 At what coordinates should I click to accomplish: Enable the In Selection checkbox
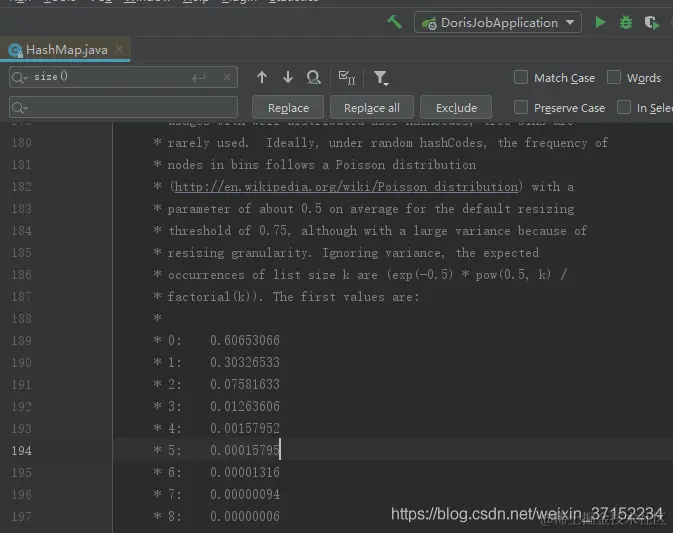pyautogui.click(x=624, y=107)
